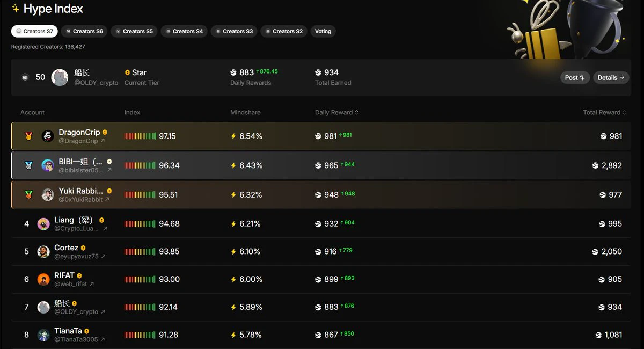The image size is (644, 349).
Task: Switch to the Voting tab
Action: point(323,31)
